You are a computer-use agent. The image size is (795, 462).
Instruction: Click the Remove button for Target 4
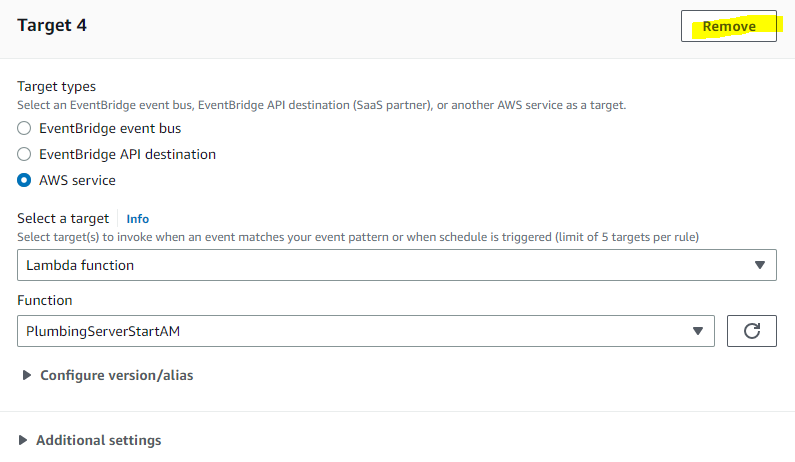(x=728, y=26)
